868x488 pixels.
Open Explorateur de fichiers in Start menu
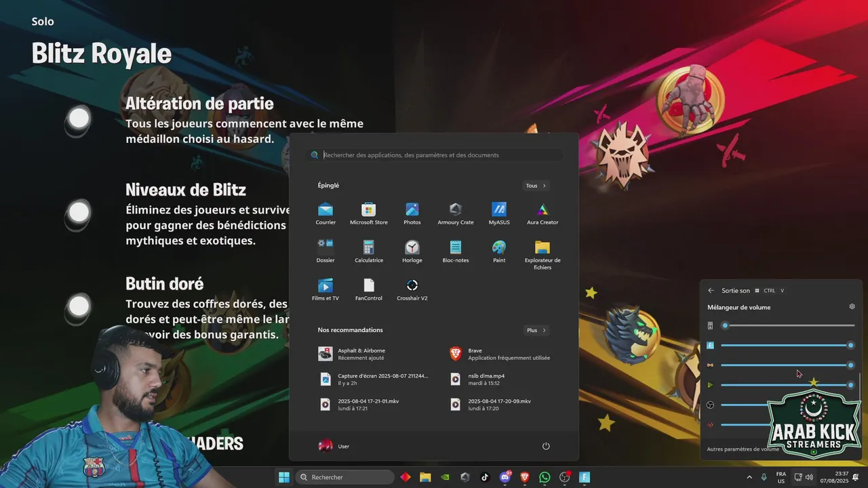click(542, 255)
